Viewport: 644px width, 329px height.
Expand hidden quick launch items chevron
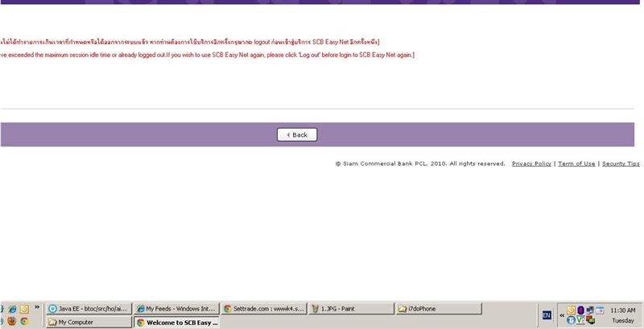tap(37, 306)
